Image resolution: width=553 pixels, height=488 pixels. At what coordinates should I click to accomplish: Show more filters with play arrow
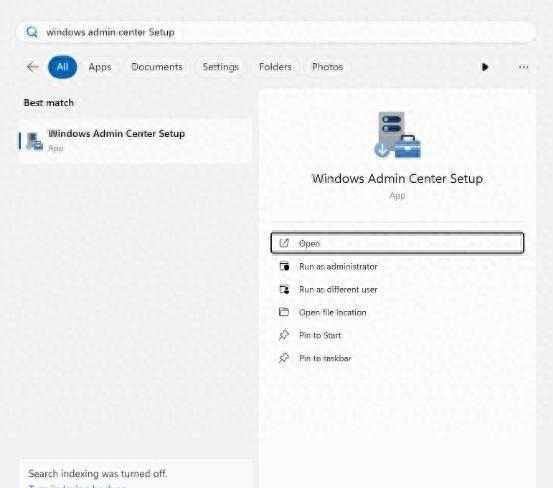[x=485, y=67]
